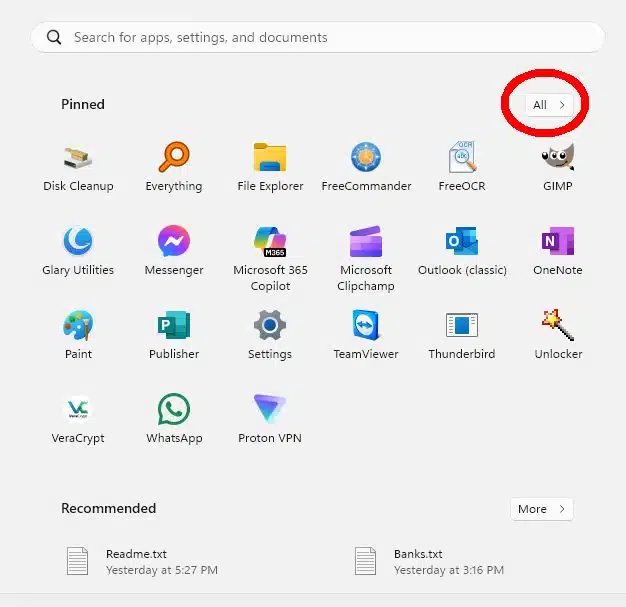Expand the All apps list
This screenshot has height=607, width=626.
pos(549,105)
